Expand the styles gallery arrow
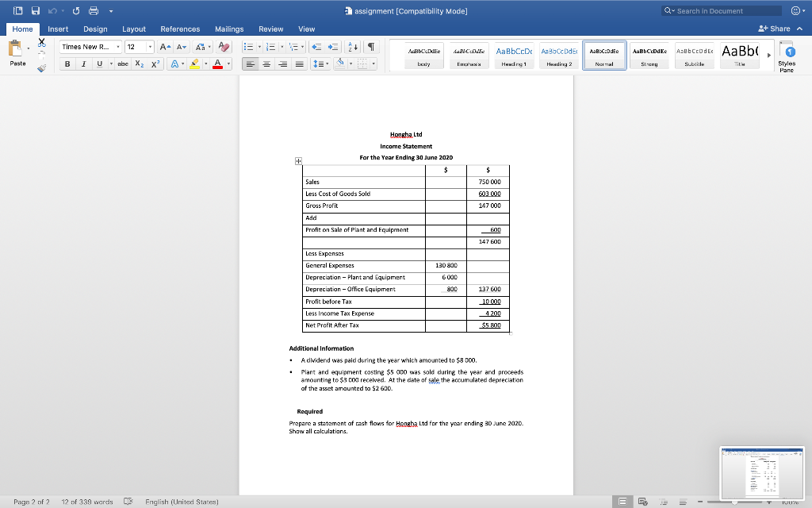 point(769,55)
